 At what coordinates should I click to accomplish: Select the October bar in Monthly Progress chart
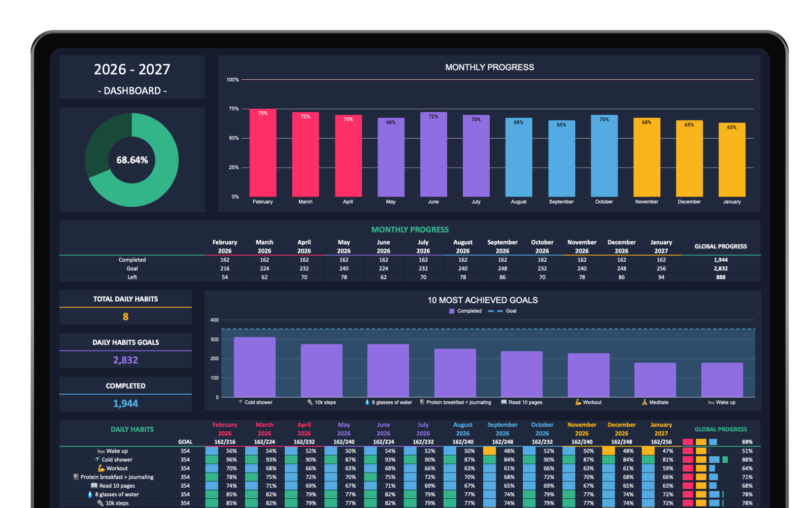pyautogui.click(x=604, y=156)
